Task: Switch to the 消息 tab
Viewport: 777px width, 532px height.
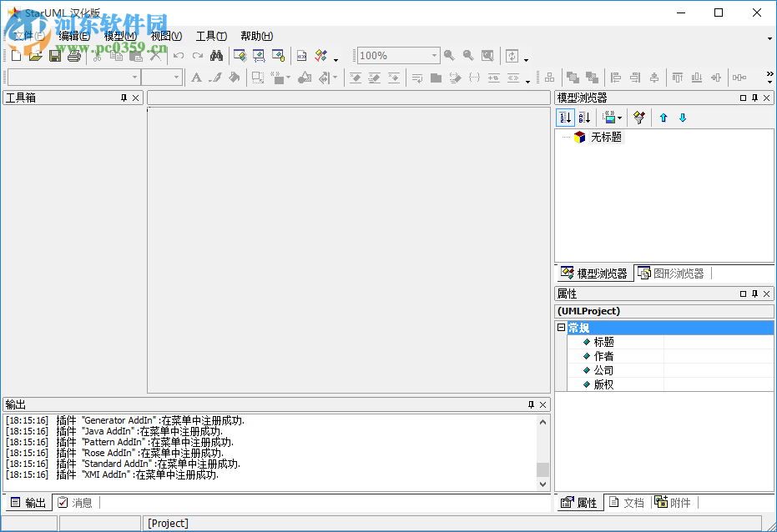Action: click(x=75, y=503)
